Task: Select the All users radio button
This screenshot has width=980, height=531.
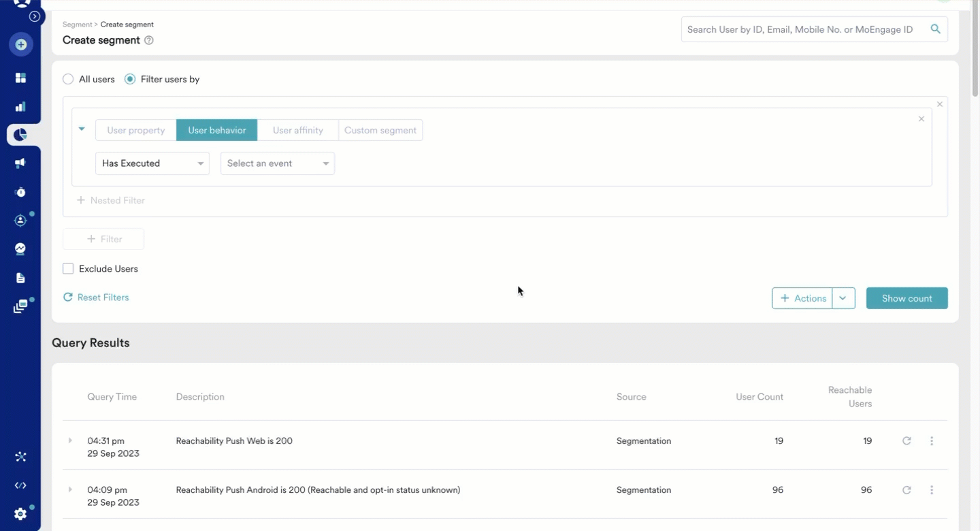Action: coord(68,79)
